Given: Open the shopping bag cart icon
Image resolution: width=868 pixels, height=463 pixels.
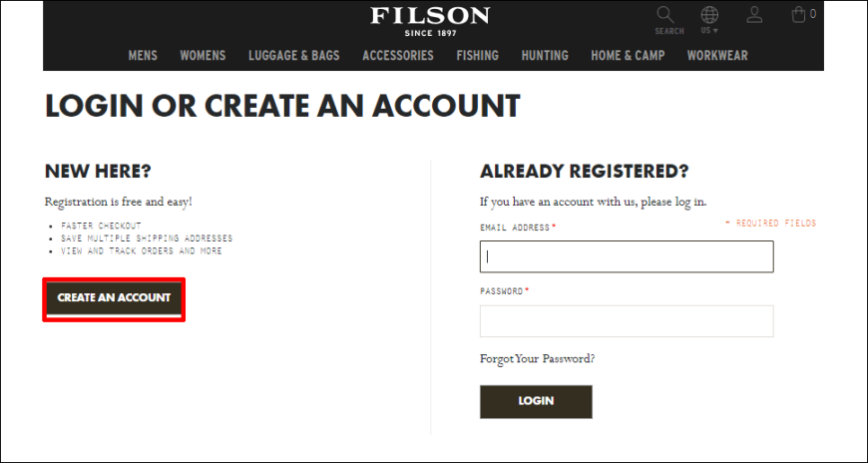Looking at the screenshot, I should [798, 14].
